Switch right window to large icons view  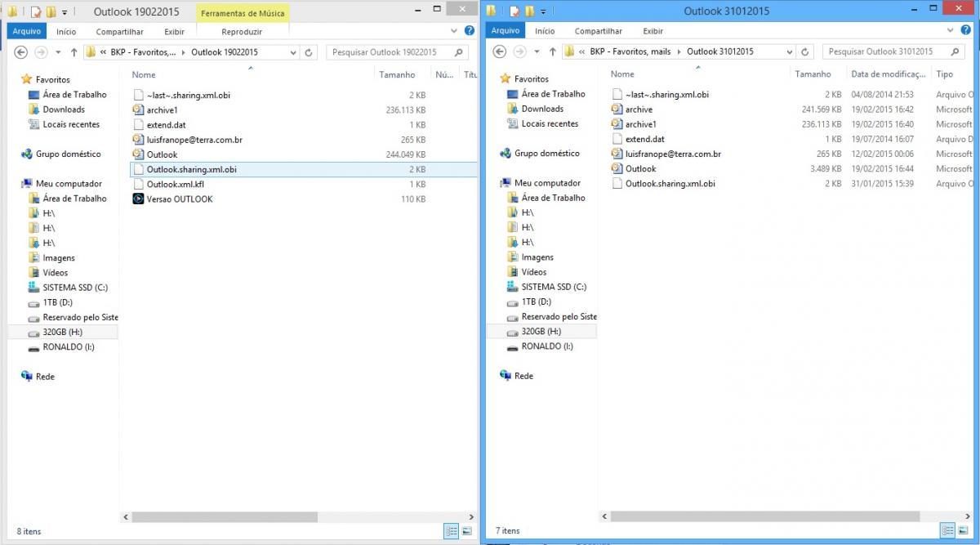coord(964,530)
